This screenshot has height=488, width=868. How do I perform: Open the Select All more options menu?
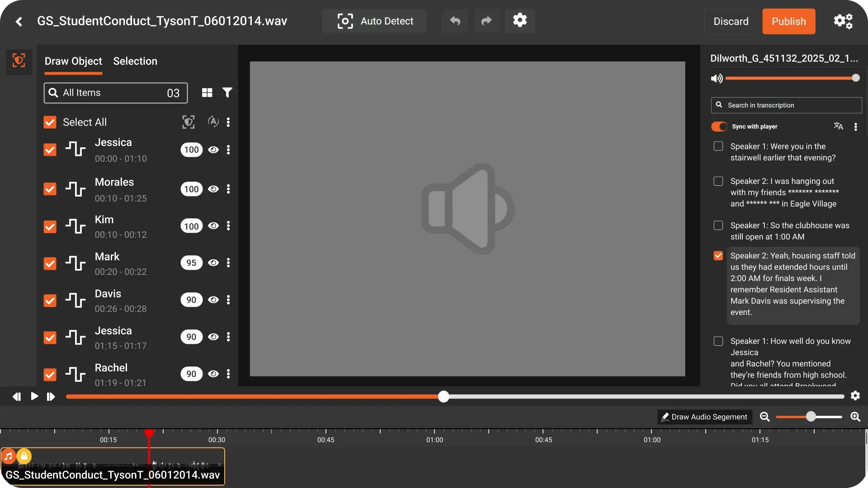(x=228, y=122)
